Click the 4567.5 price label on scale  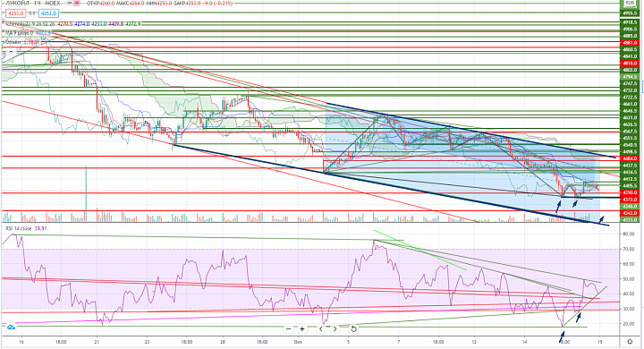pos(630,132)
